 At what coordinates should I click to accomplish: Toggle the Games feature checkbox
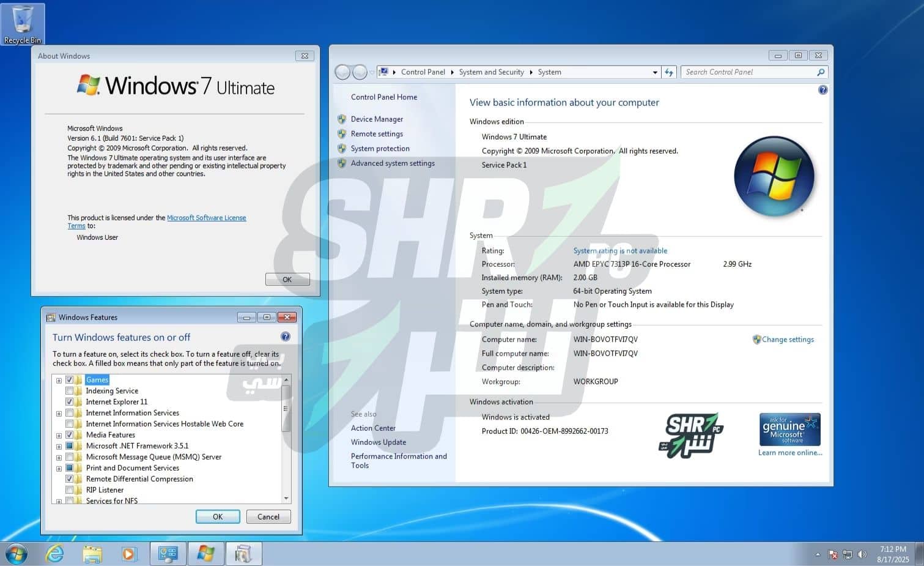(69, 380)
